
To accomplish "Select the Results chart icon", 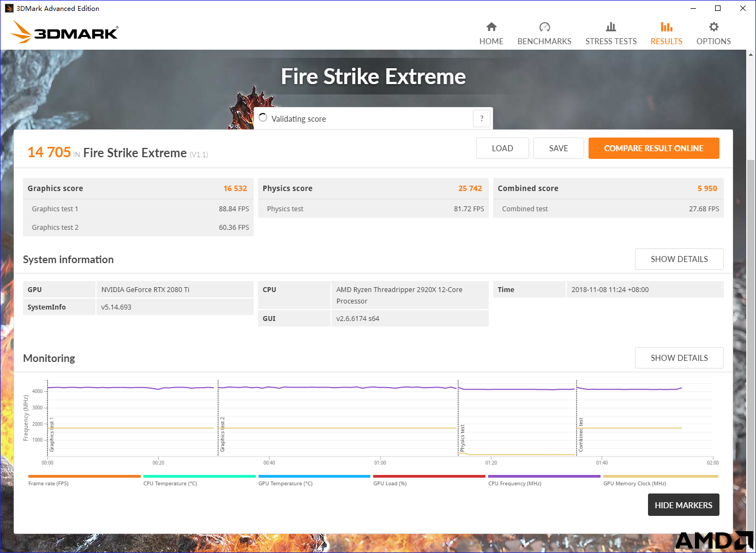I will tap(667, 27).
